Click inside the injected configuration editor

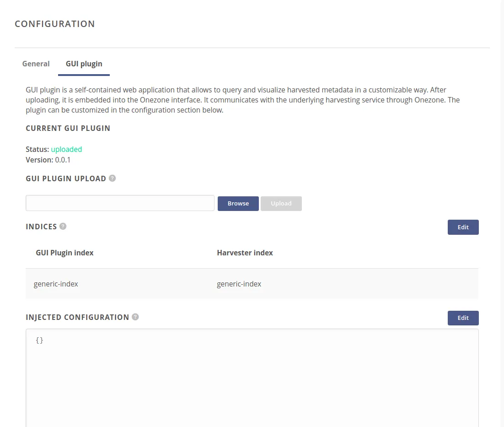(252, 366)
